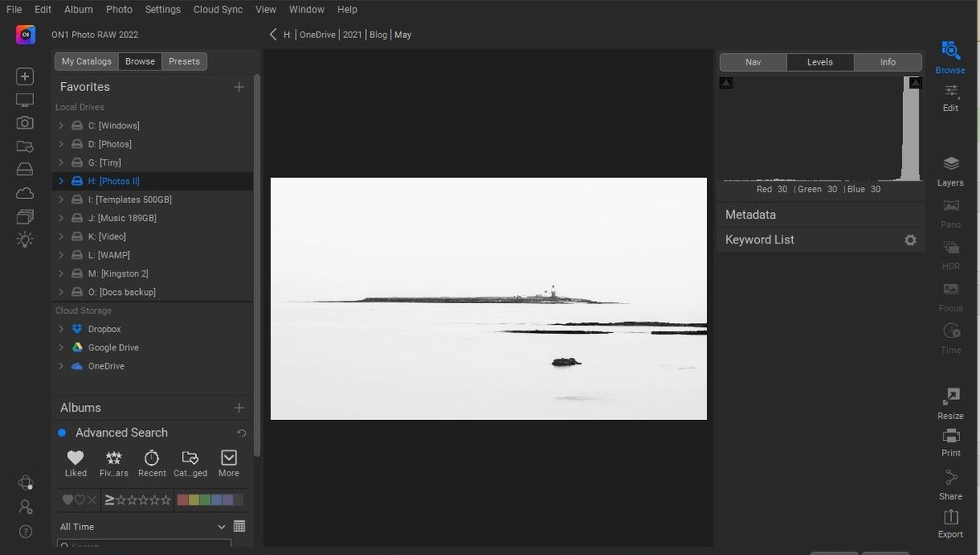Image resolution: width=980 pixels, height=555 pixels.
Task: Toggle the highlight clipping indicator on histogram
Action: [915, 83]
